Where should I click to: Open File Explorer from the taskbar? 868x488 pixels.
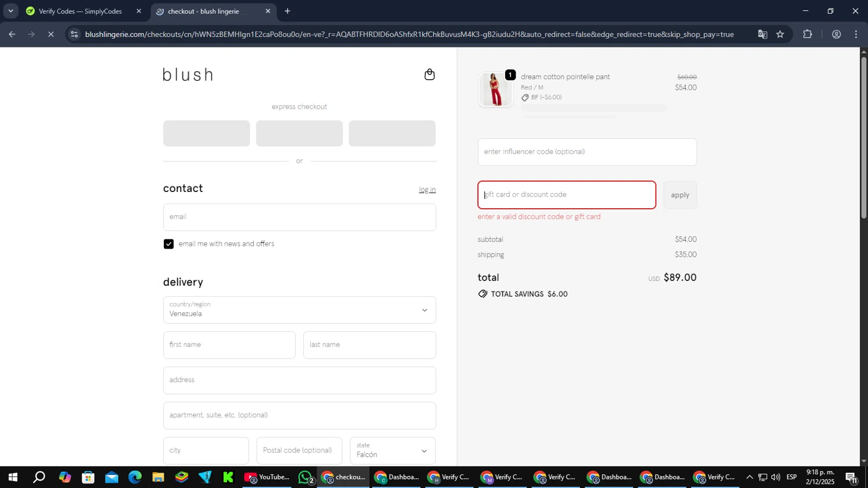point(158,478)
